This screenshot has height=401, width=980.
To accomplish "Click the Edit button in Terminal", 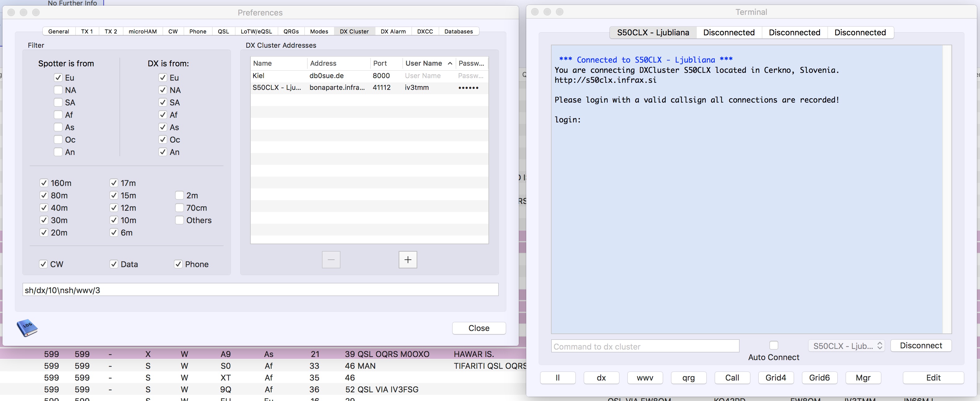I will click(933, 378).
